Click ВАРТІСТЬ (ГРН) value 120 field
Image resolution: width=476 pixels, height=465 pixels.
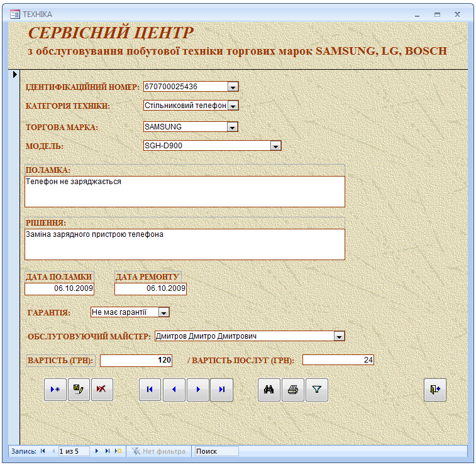[x=136, y=360]
